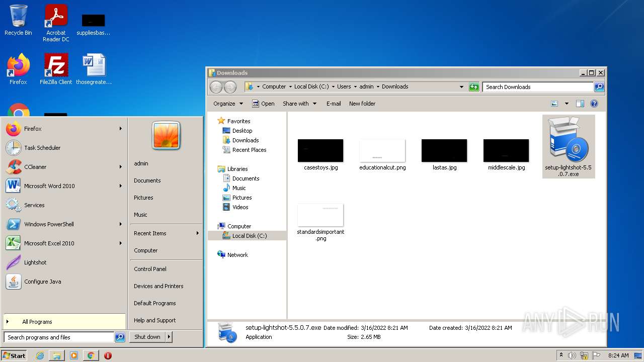Select the suppliesbas desktop file
644x362 pixels.
(x=94, y=25)
